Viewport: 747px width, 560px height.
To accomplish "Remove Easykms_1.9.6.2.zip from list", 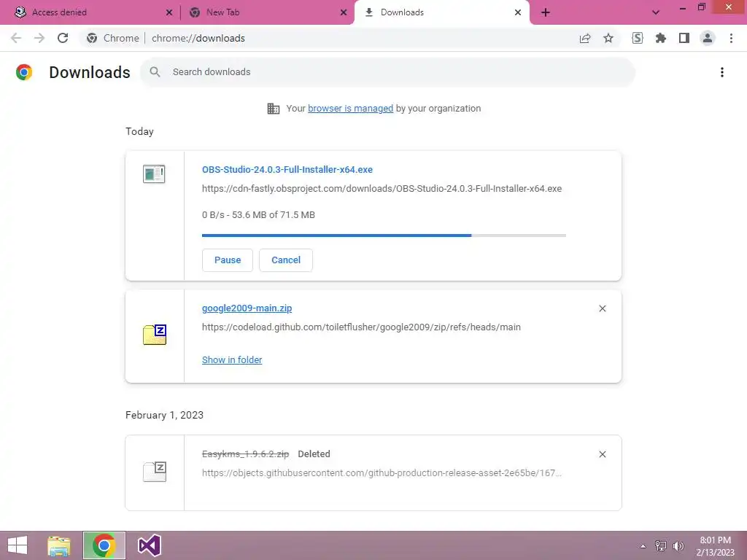I will click(602, 454).
